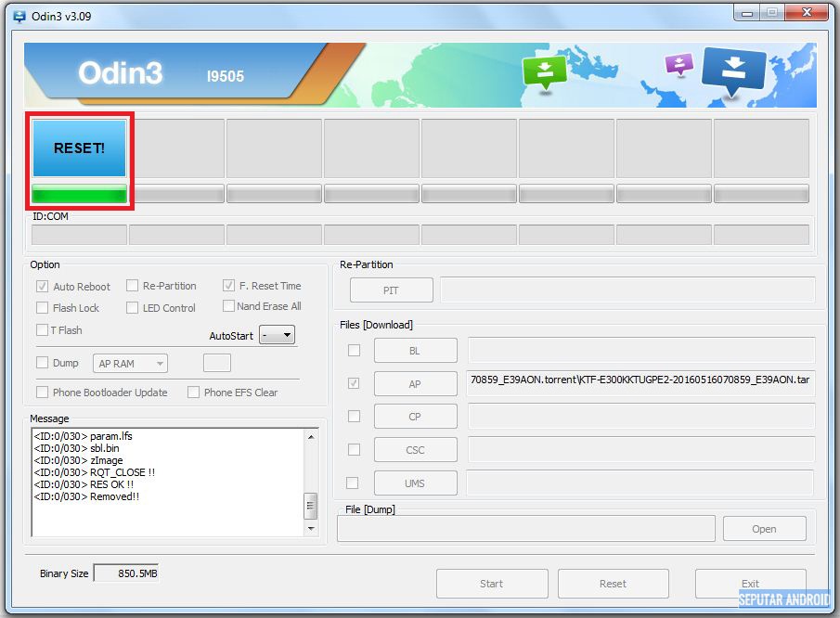The width and height of the screenshot is (840, 618).
Task: Click the I9505 model label in banner
Action: click(x=226, y=76)
